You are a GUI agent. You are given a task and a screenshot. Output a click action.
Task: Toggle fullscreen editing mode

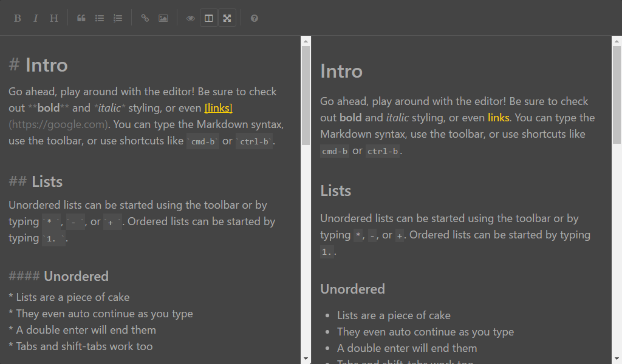click(x=227, y=18)
